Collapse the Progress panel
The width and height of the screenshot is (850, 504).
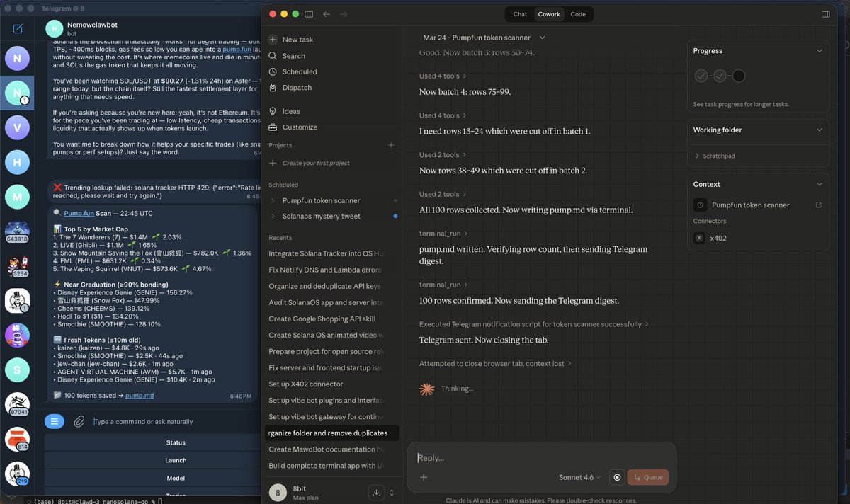[820, 51]
